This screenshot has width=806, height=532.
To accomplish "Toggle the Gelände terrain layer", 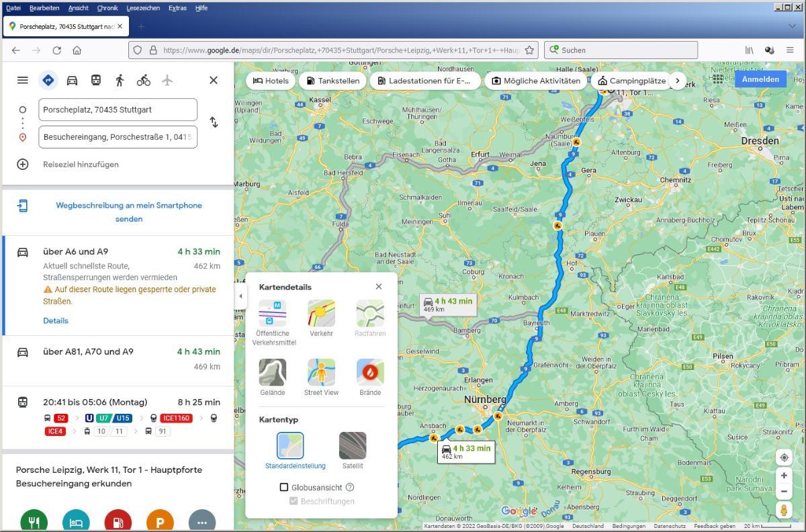I will 273,373.
